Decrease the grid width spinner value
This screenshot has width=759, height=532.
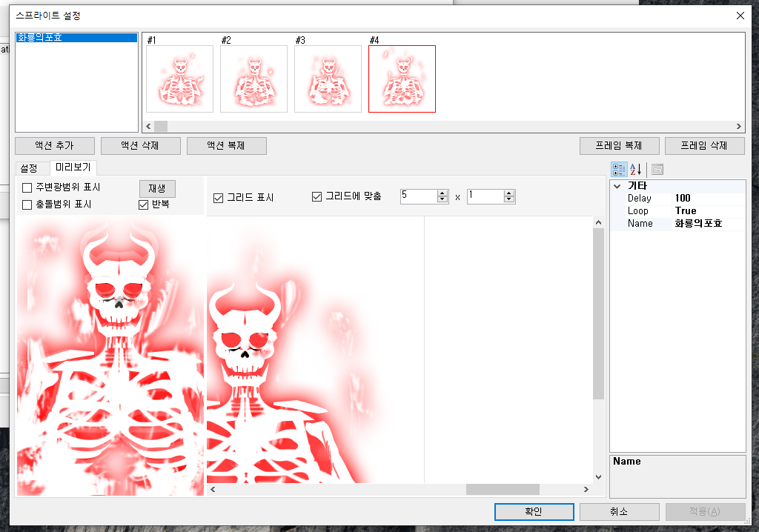[442, 199]
